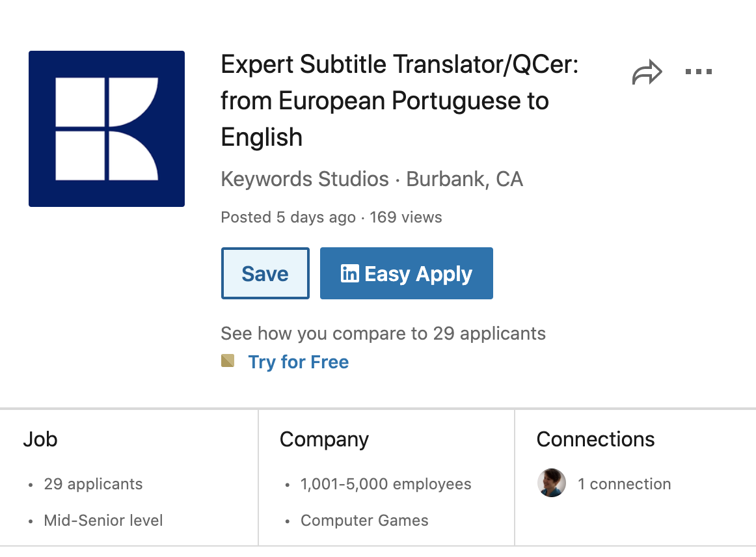Click the 'Posted 5 days ago' text

288,217
